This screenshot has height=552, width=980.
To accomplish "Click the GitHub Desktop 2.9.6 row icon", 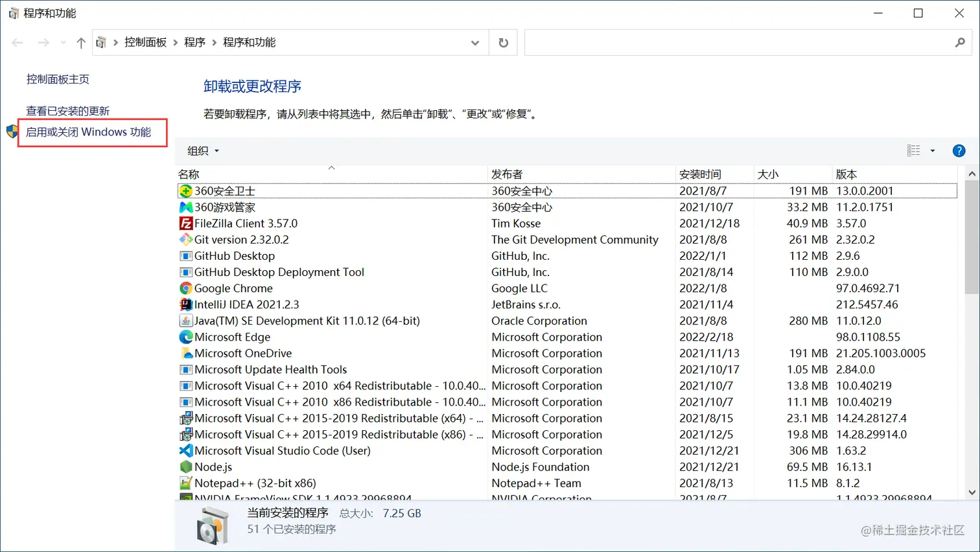I will (186, 256).
